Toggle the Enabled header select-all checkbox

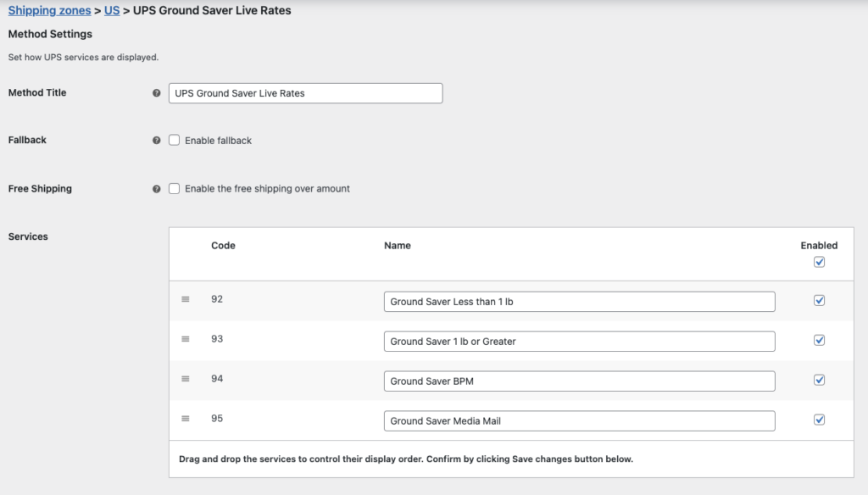(x=820, y=262)
